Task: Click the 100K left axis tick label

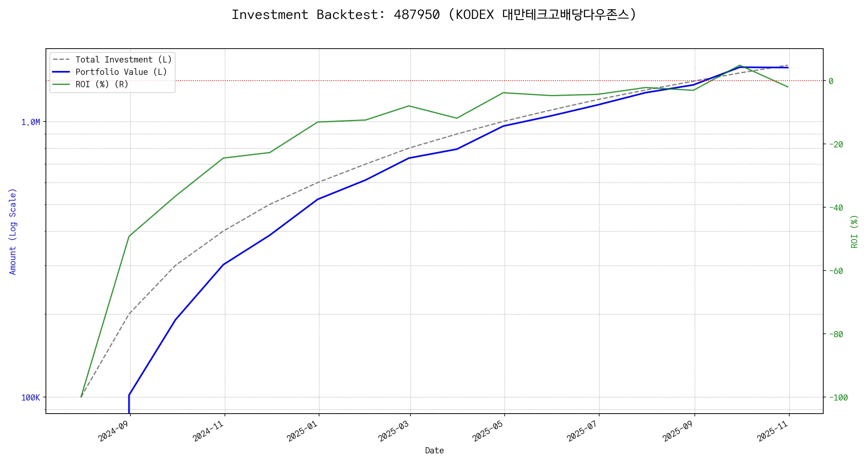Action: coord(31,398)
